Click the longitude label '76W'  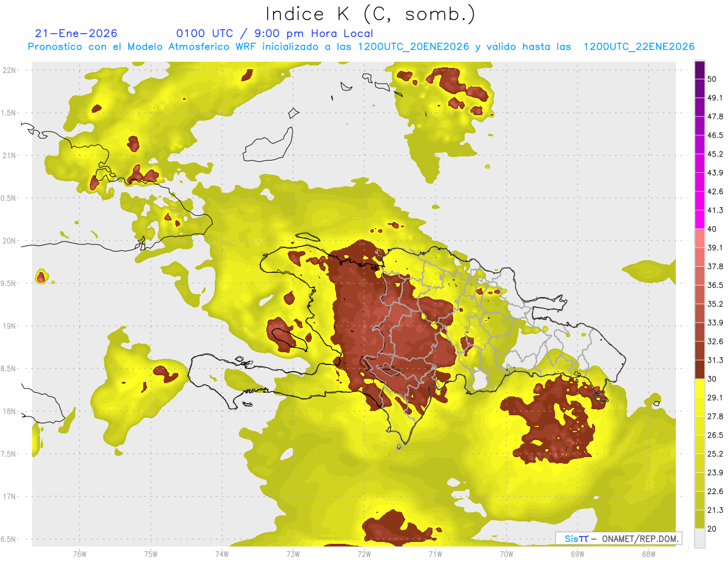click(79, 554)
